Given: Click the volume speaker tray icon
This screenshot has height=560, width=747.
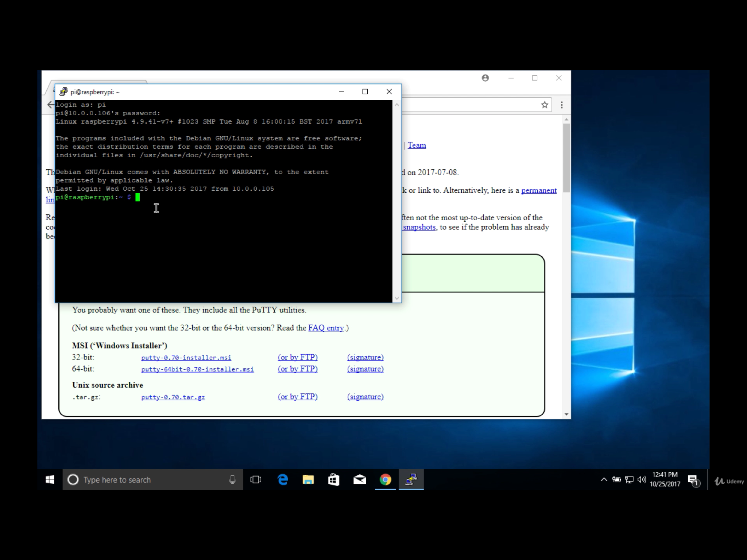Looking at the screenshot, I should [642, 480].
